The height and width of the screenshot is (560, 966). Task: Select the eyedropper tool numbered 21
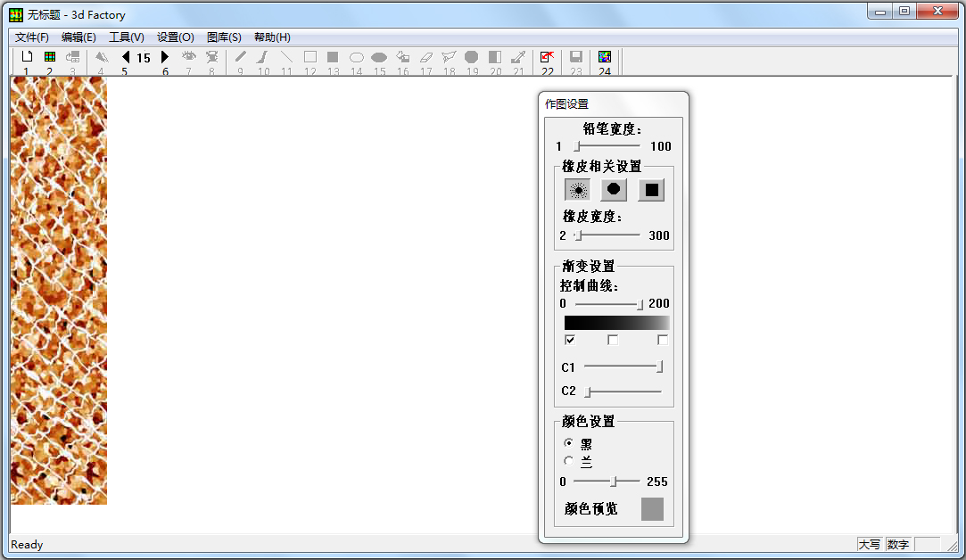pyautogui.click(x=518, y=57)
